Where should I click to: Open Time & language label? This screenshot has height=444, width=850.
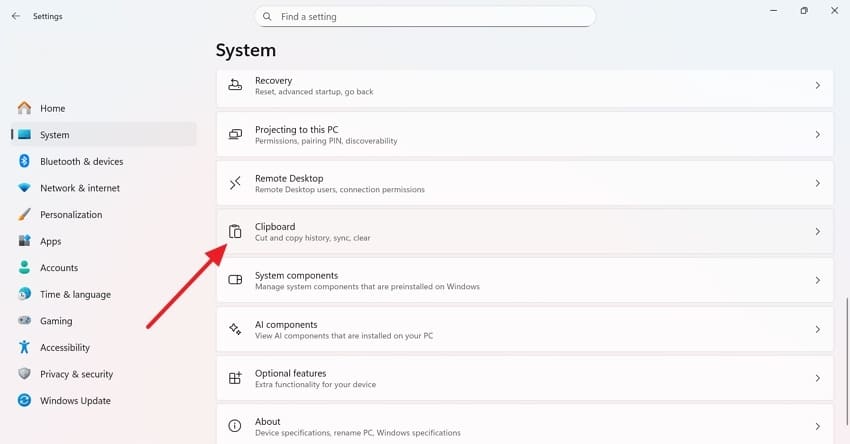75,294
